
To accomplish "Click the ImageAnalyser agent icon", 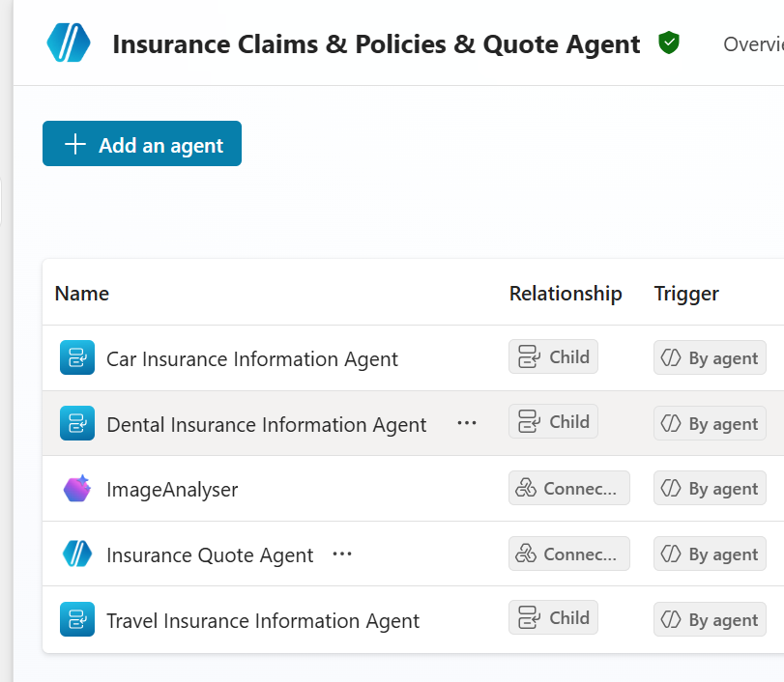I will (77, 489).
